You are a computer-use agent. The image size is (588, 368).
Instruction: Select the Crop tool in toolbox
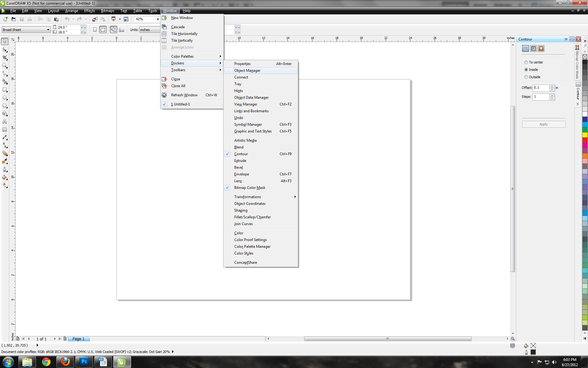point(5,58)
